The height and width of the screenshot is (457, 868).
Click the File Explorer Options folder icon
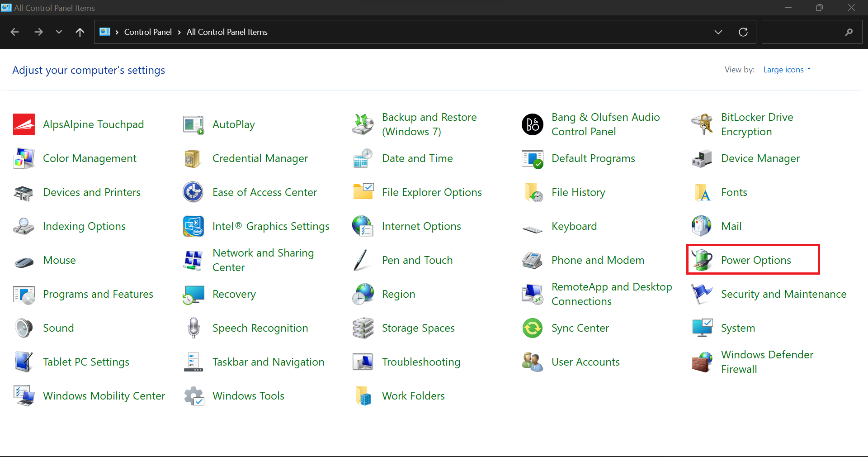363,192
